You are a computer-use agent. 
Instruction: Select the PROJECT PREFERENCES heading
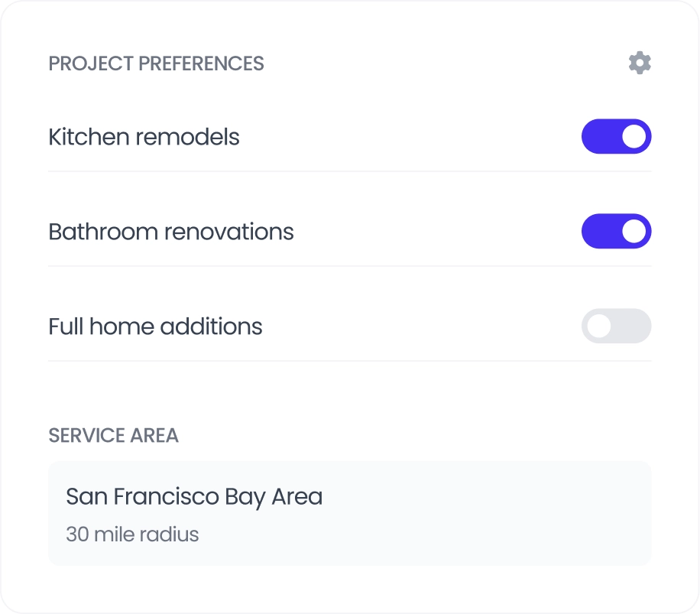click(156, 63)
